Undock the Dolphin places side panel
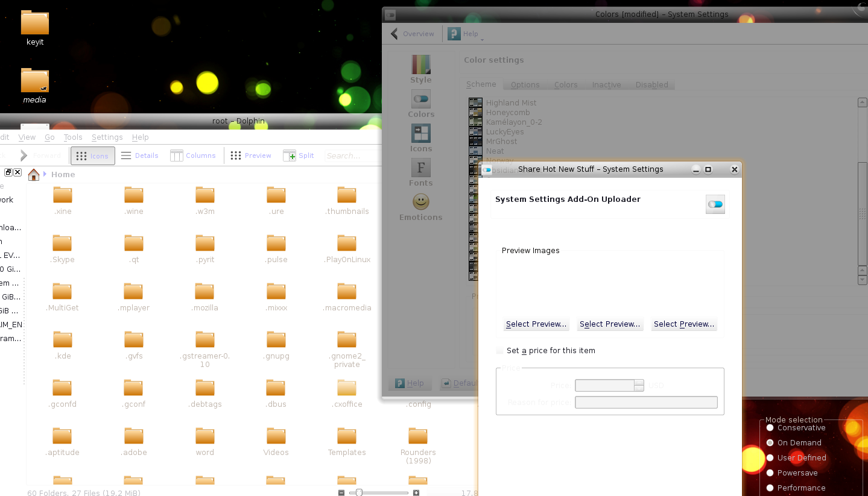Screen dimensions: 868x496 (8, 172)
